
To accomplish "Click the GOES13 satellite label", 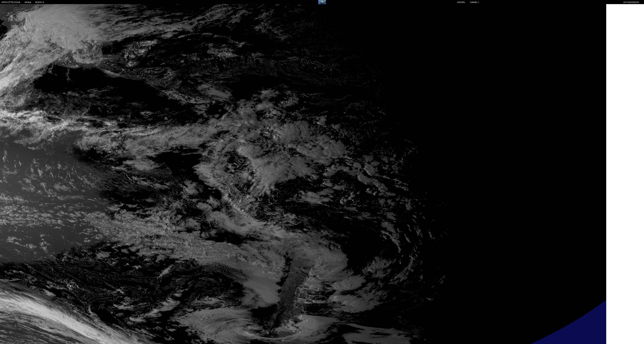I will (39, 2).
